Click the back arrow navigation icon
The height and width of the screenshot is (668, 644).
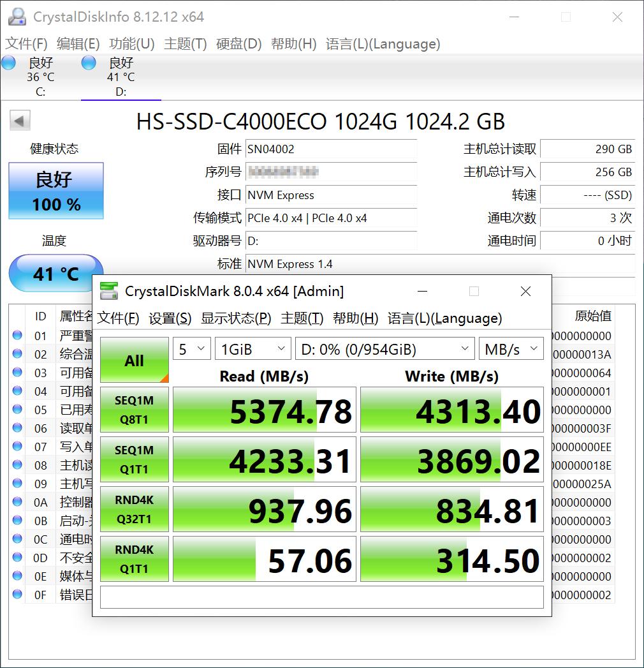[x=19, y=120]
